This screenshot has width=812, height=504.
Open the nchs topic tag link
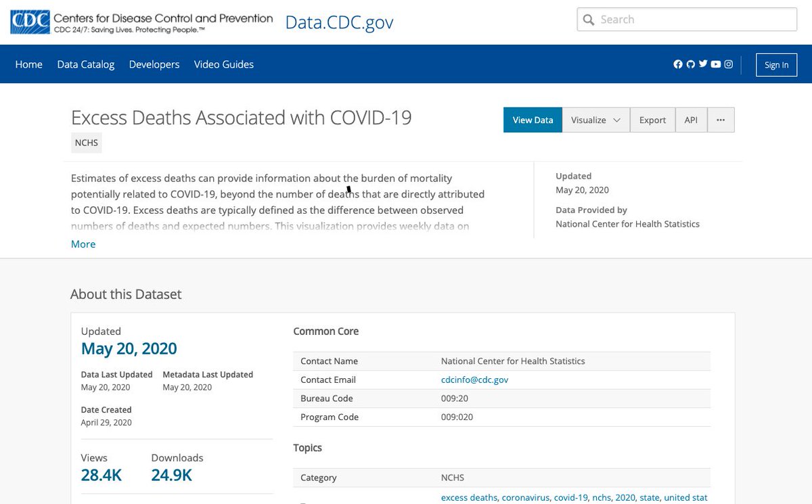(x=602, y=497)
